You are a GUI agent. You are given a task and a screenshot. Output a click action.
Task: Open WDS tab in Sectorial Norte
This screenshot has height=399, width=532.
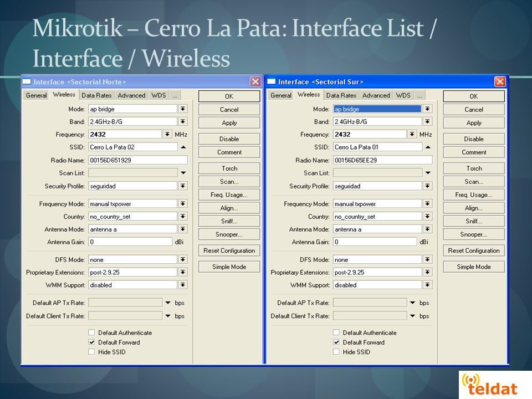(159, 95)
